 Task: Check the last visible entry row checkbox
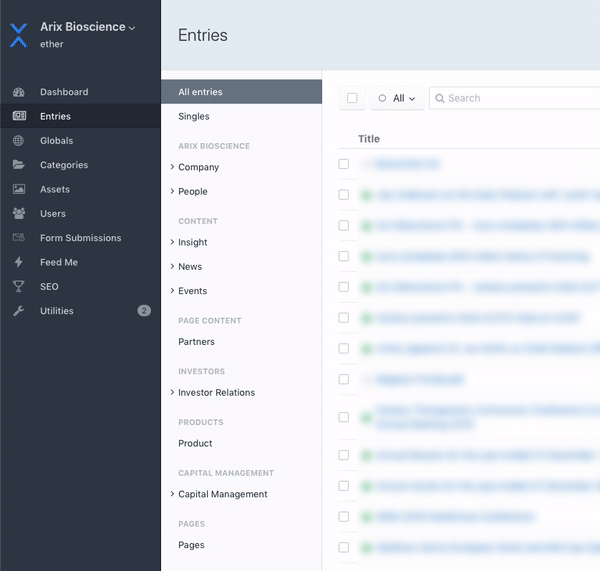(x=344, y=547)
